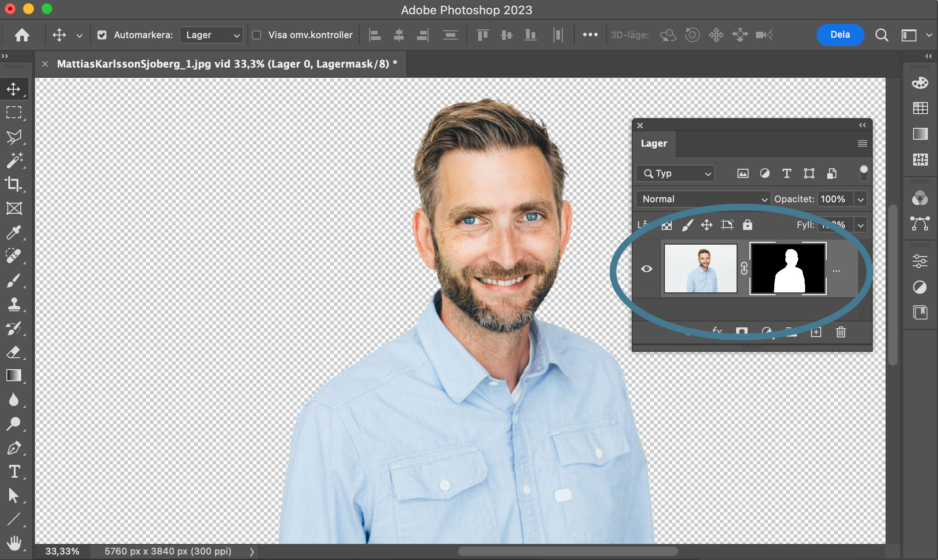938x560 pixels.
Task: Lock layer position
Action: tap(706, 225)
